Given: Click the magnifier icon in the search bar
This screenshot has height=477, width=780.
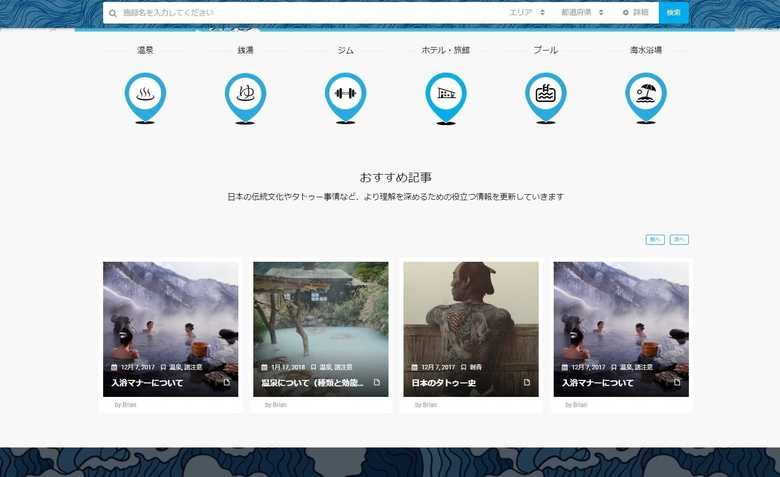Looking at the screenshot, I should click(113, 13).
